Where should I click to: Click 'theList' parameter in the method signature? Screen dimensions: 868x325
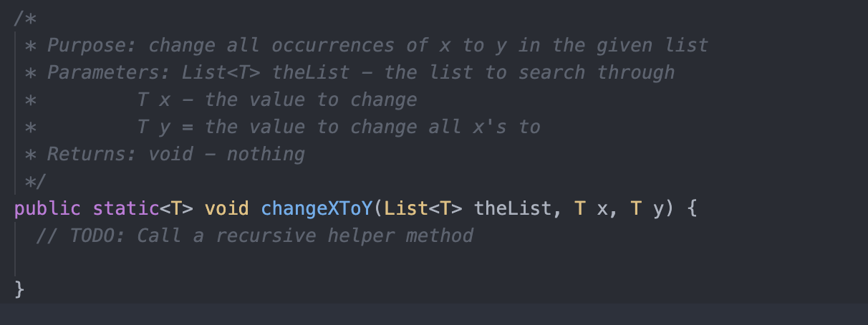513,208
